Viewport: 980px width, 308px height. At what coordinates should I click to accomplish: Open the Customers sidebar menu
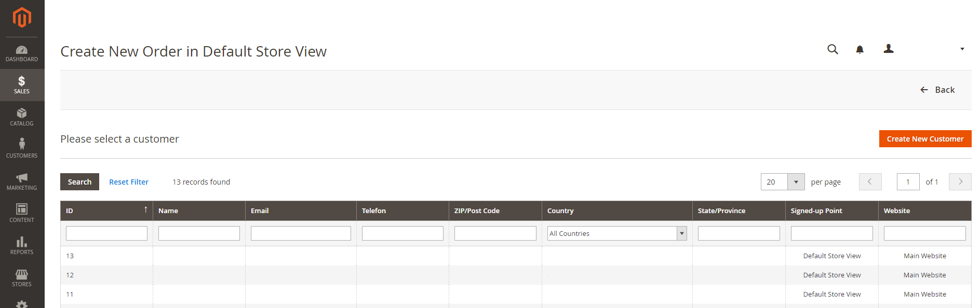tap(22, 149)
